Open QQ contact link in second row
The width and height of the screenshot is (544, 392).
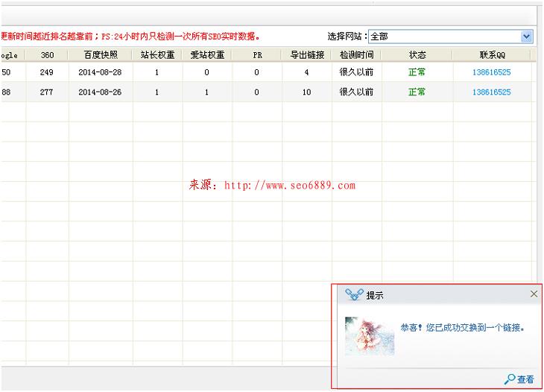[x=492, y=92]
